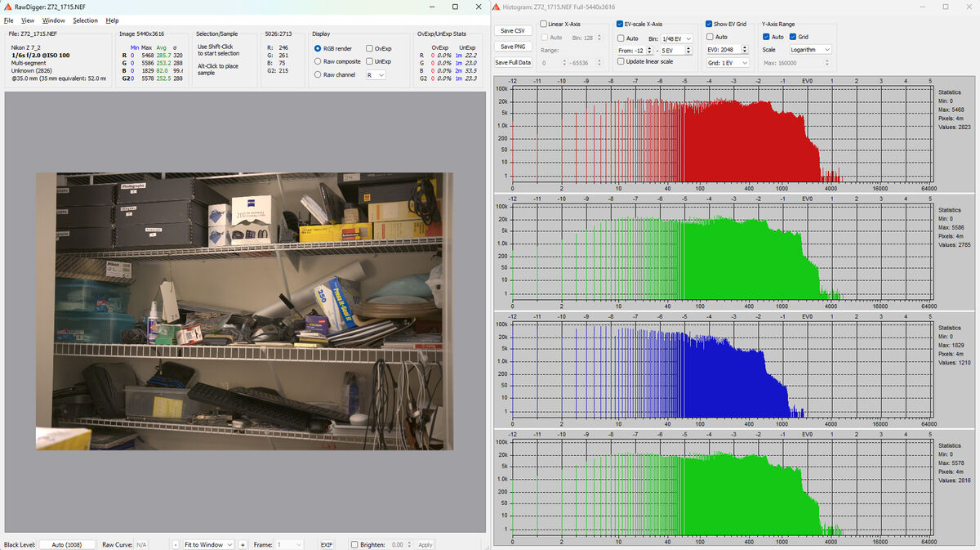Image resolution: width=980 pixels, height=550 pixels.
Task: Open the Window menu
Action: [54, 20]
